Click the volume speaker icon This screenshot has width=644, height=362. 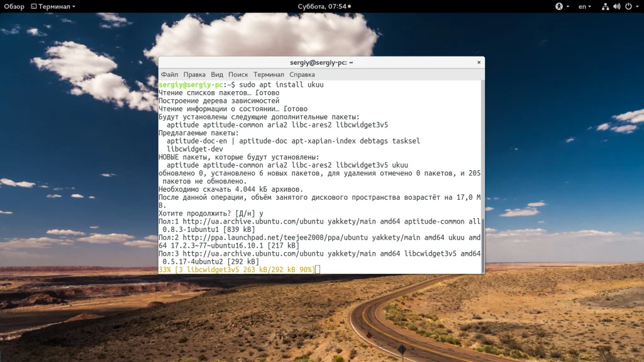pyautogui.click(x=616, y=6)
